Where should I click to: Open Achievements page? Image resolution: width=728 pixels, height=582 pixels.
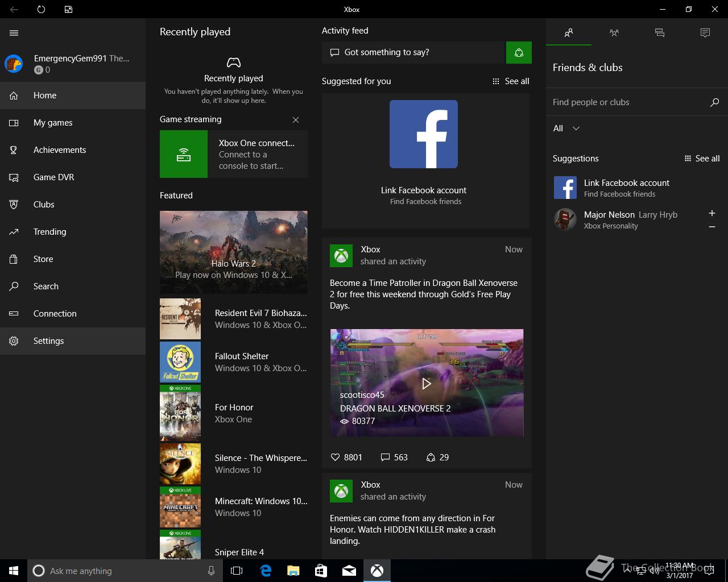(73, 150)
